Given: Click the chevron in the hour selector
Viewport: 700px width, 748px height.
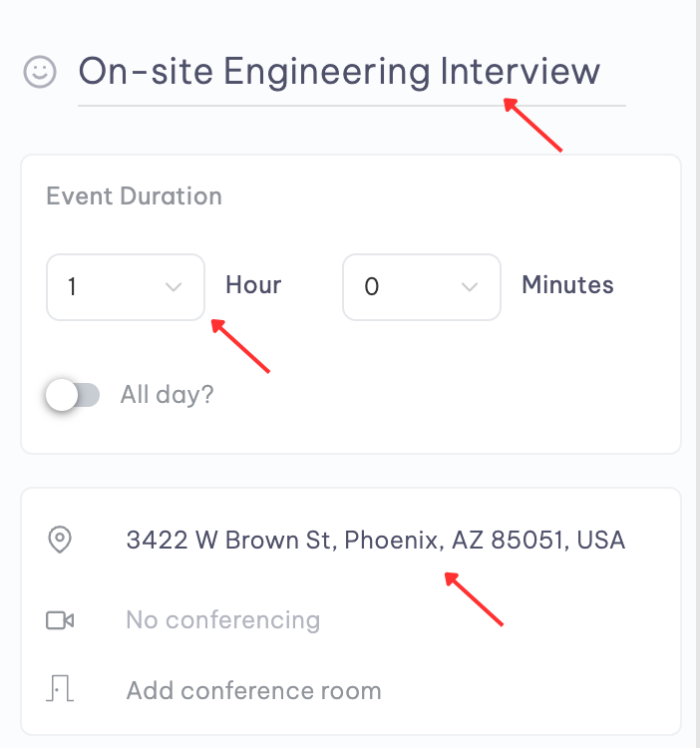Looking at the screenshot, I should point(174,287).
